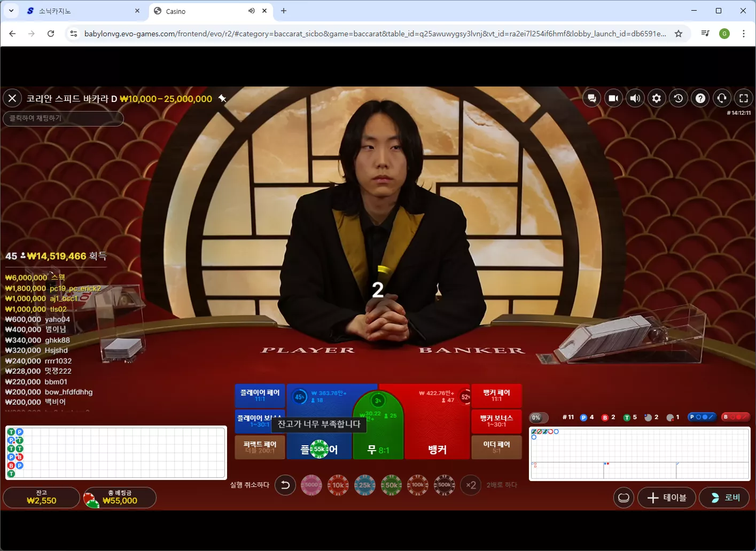Bet on 뱅커 페어 11:1
756x551 pixels.
coord(497,396)
